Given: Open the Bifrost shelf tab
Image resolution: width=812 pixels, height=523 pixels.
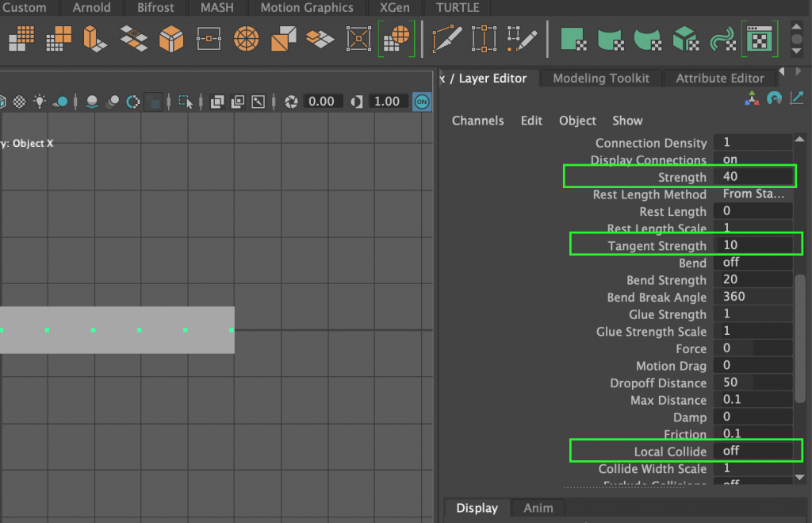Looking at the screenshot, I should tap(155, 7).
